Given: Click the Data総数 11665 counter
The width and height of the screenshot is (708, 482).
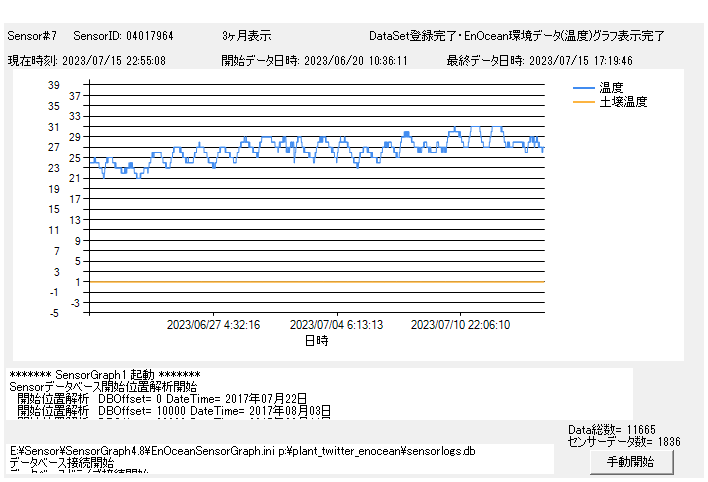Looking at the screenshot, I should pos(612,429).
